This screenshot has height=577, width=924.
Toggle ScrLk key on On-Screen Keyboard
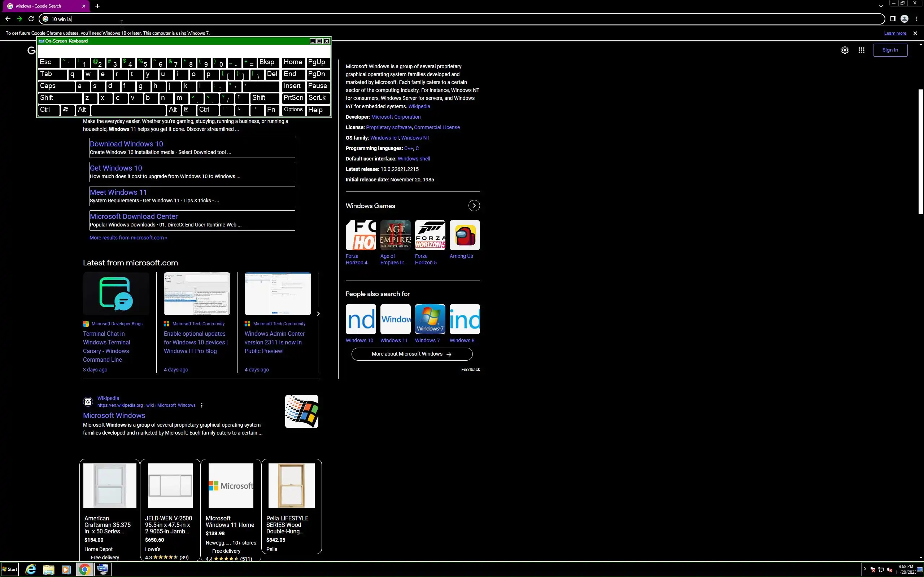318,98
